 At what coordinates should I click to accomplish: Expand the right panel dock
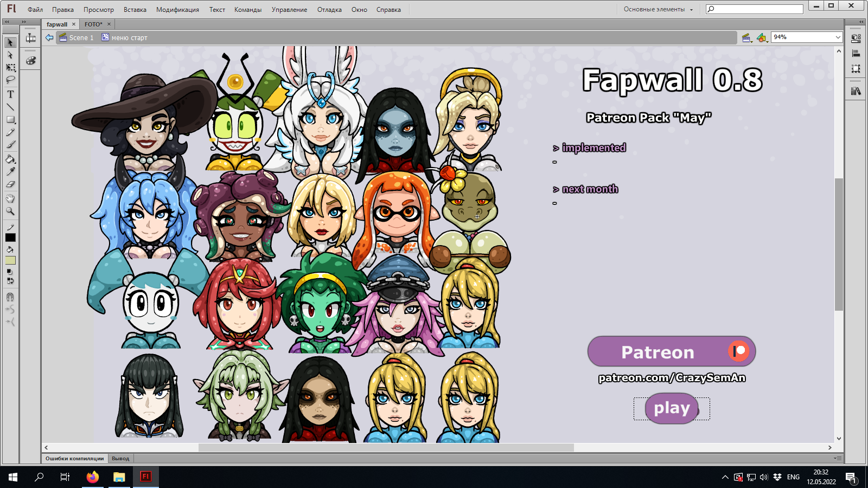tap(861, 22)
